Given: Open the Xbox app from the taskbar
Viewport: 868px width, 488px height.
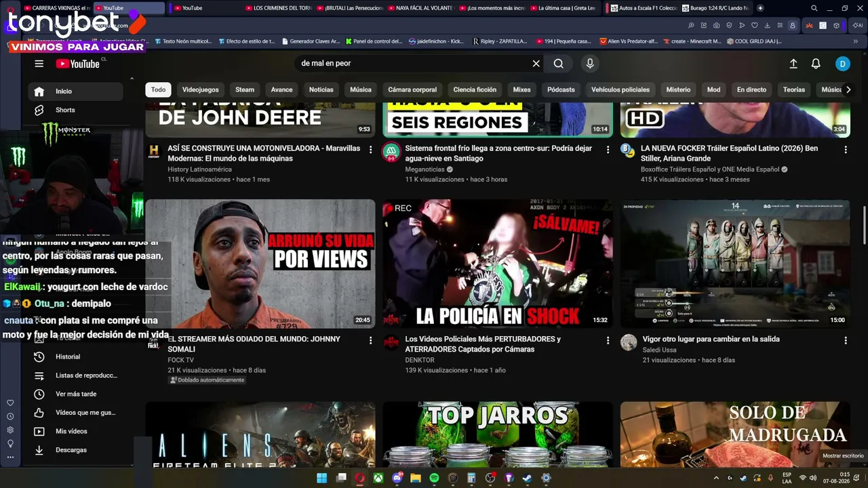Looking at the screenshot, I should coord(378,479).
